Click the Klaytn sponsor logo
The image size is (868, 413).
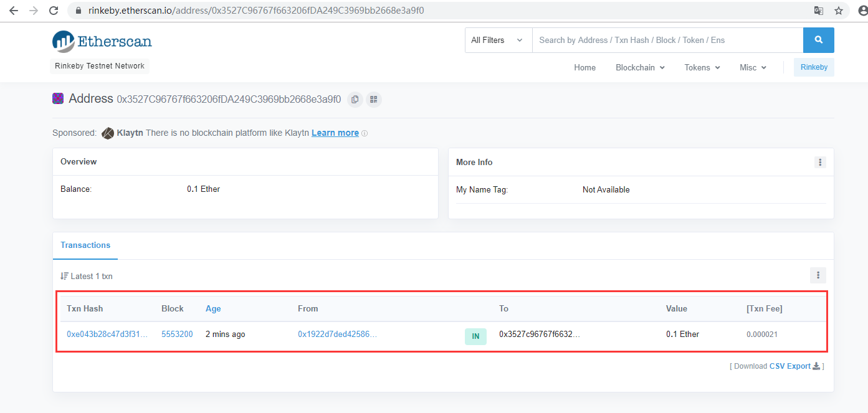(x=108, y=133)
